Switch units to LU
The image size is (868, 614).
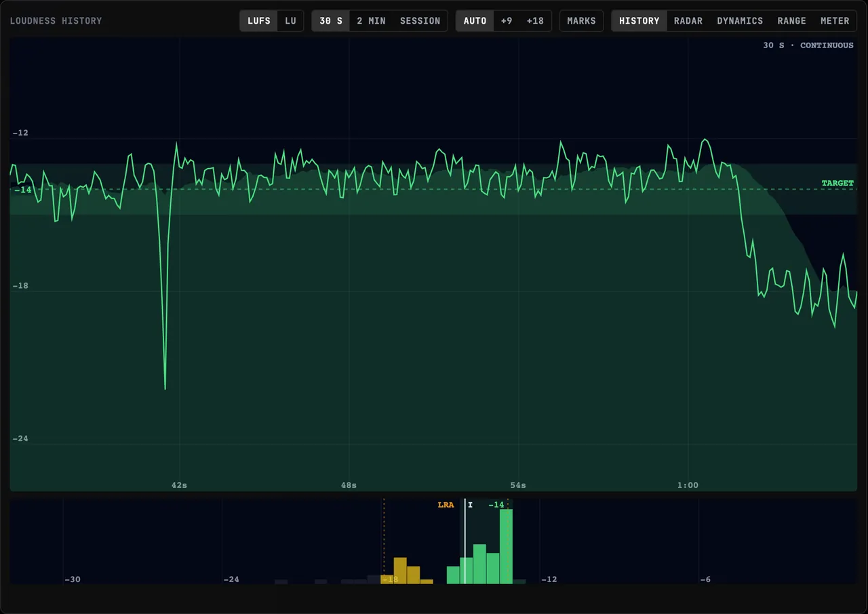pyautogui.click(x=290, y=21)
